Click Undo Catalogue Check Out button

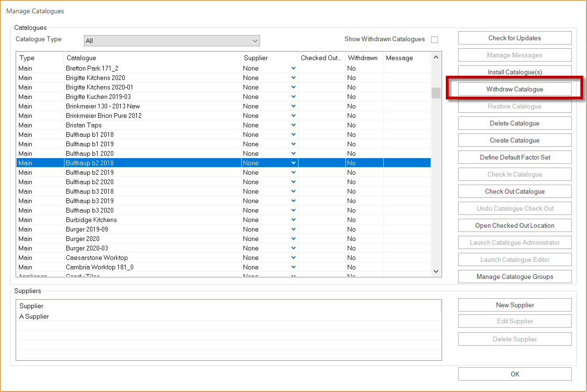pos(515,208)
